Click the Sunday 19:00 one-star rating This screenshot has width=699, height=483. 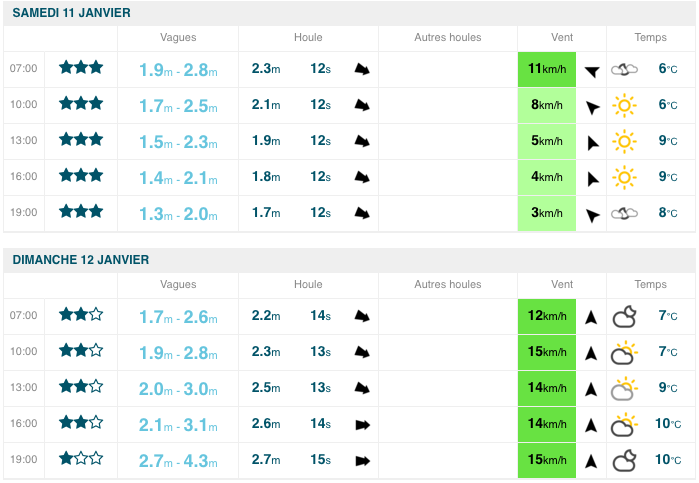click(81, 459)
